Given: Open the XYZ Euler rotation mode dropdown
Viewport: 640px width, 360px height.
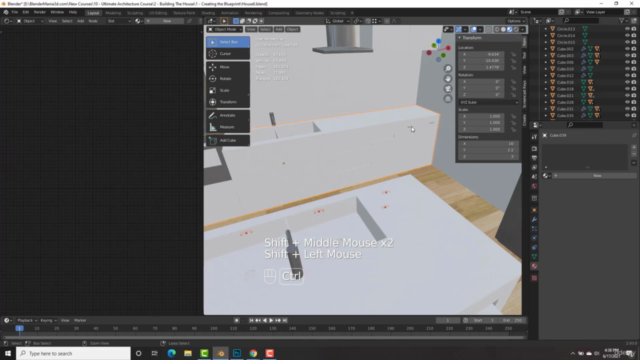Looking at the screenshot, I should (489, 102).
